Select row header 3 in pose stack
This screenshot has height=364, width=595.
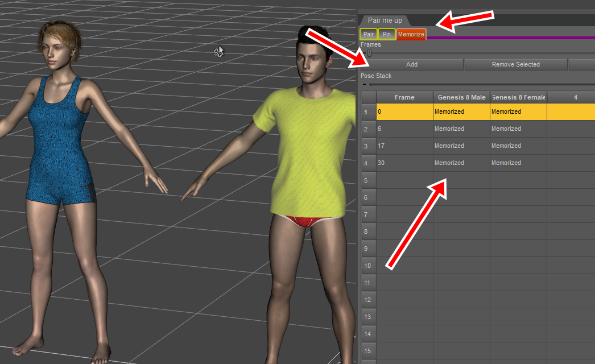click(x=369, y=146)
